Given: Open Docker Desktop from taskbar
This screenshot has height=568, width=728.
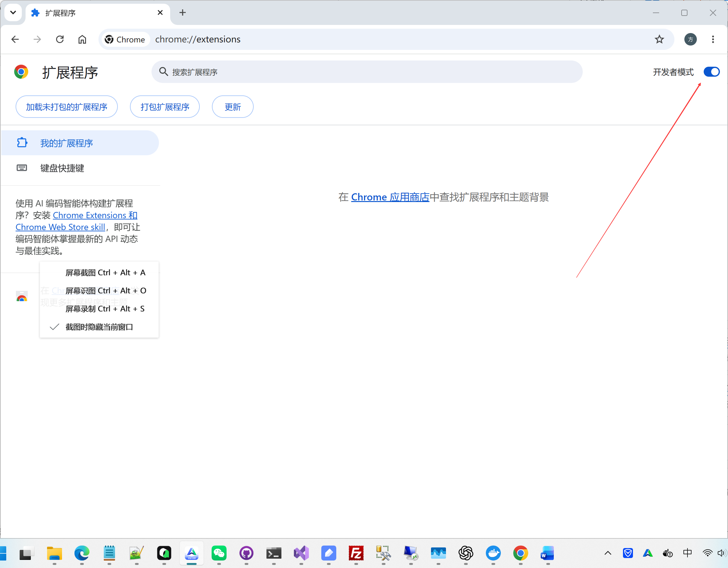Looking at the screenshot, I should pos(493,554).
